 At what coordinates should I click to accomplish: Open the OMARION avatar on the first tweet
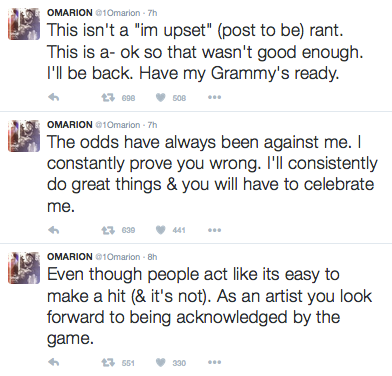24,24
